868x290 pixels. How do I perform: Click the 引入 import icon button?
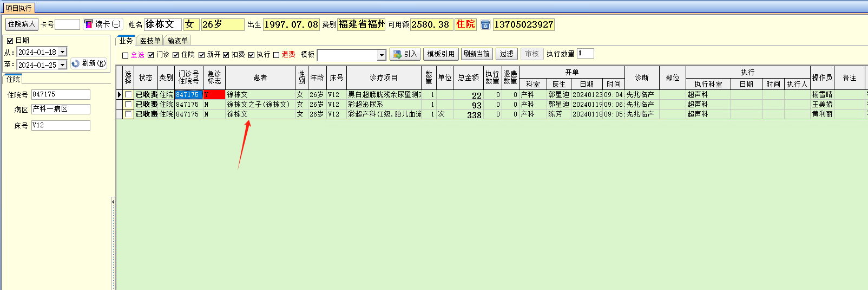point(405,54)
